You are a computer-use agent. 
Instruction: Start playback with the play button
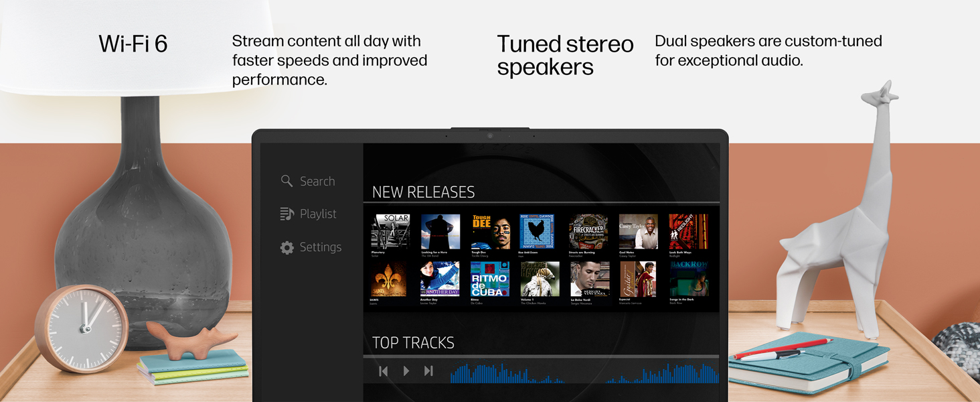[406, 371]
